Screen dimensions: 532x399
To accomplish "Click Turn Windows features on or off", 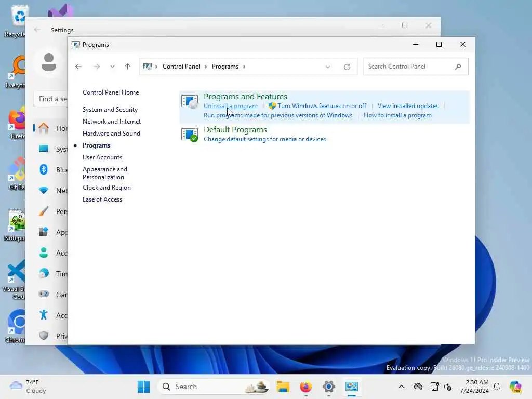I will (322, 106).
